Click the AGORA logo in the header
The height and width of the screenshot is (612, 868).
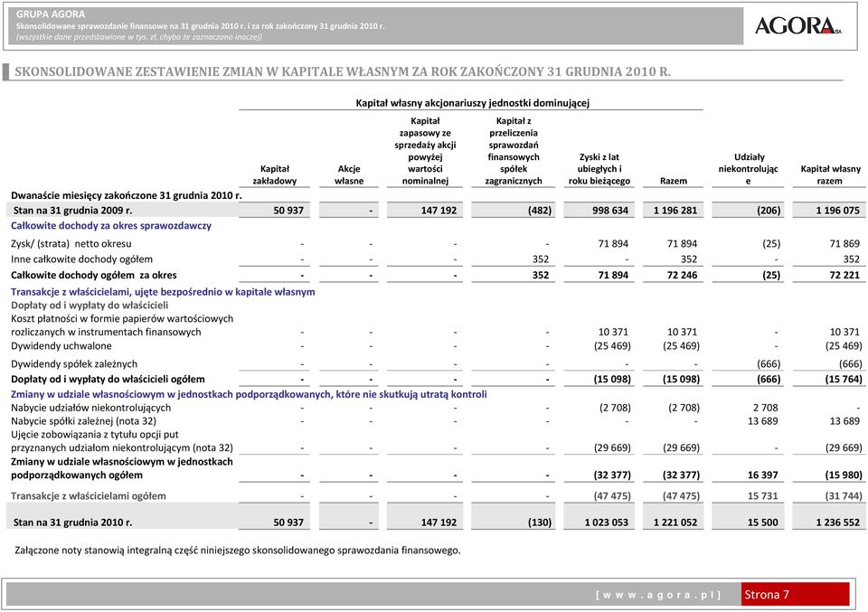tap(797, 25)
